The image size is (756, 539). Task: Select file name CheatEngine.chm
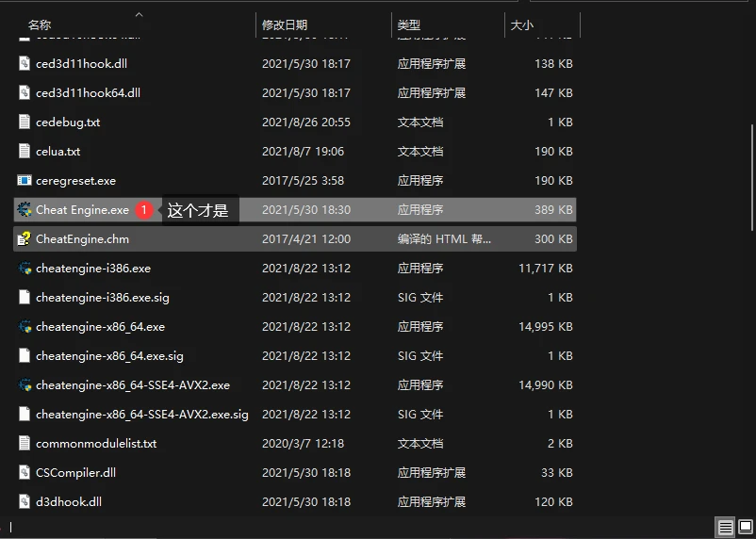coord(82,238)
